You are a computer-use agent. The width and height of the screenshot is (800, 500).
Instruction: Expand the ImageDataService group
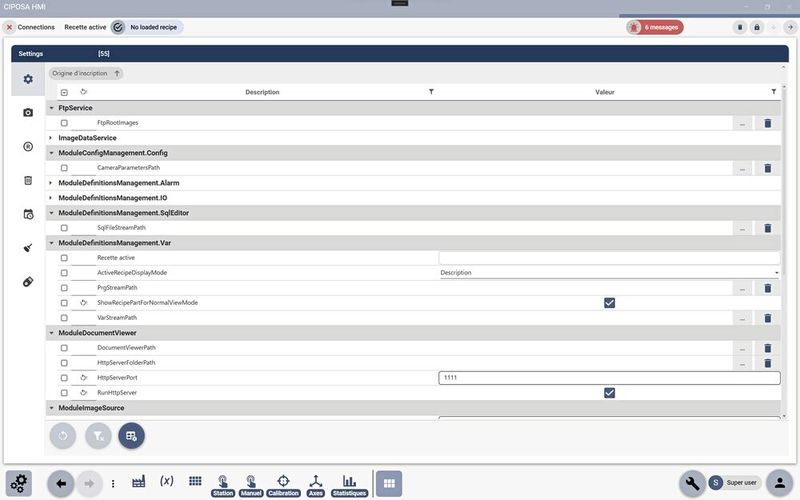pyautogui.click(x=51, y=138)
